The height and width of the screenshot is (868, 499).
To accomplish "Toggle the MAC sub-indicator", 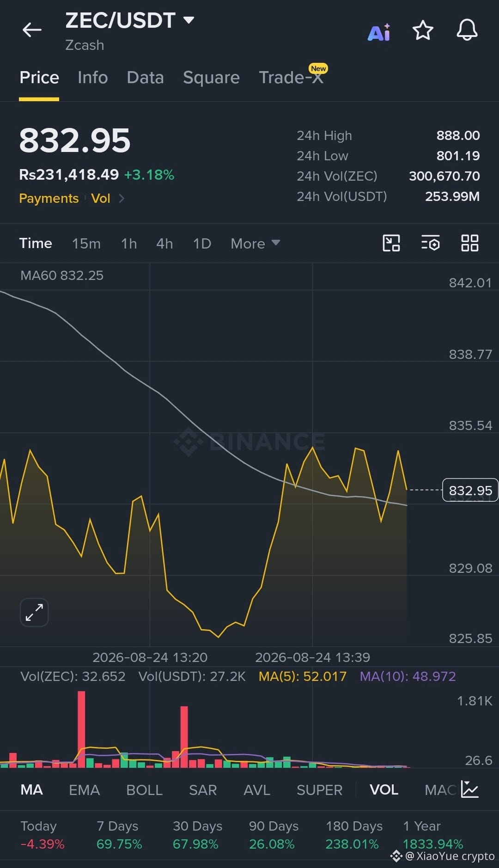I will point(441,789).
